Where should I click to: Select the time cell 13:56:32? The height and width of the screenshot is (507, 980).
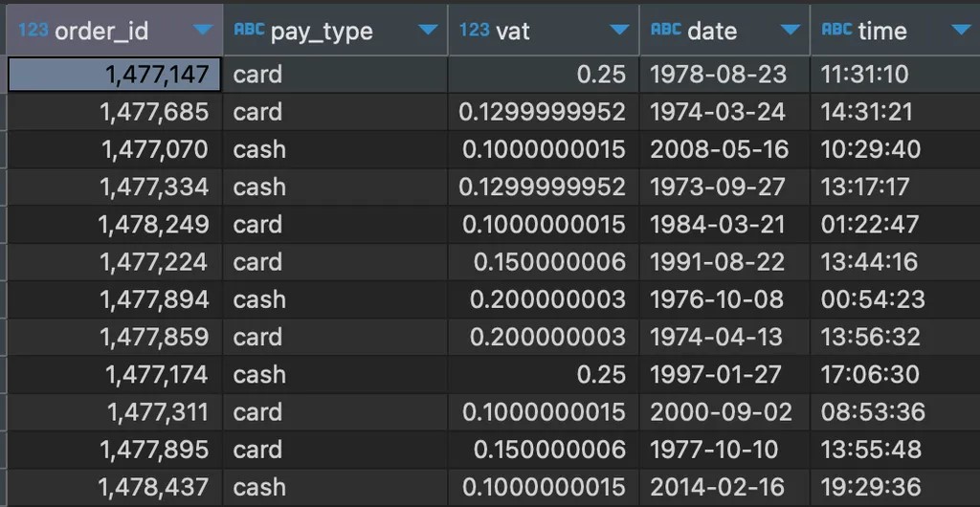[x=895, y=337]
